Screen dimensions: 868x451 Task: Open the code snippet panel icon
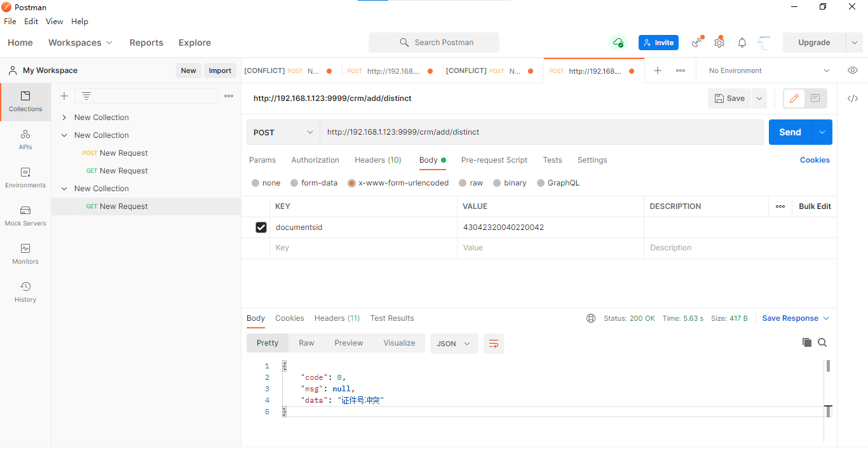click(x=853, y=98)
